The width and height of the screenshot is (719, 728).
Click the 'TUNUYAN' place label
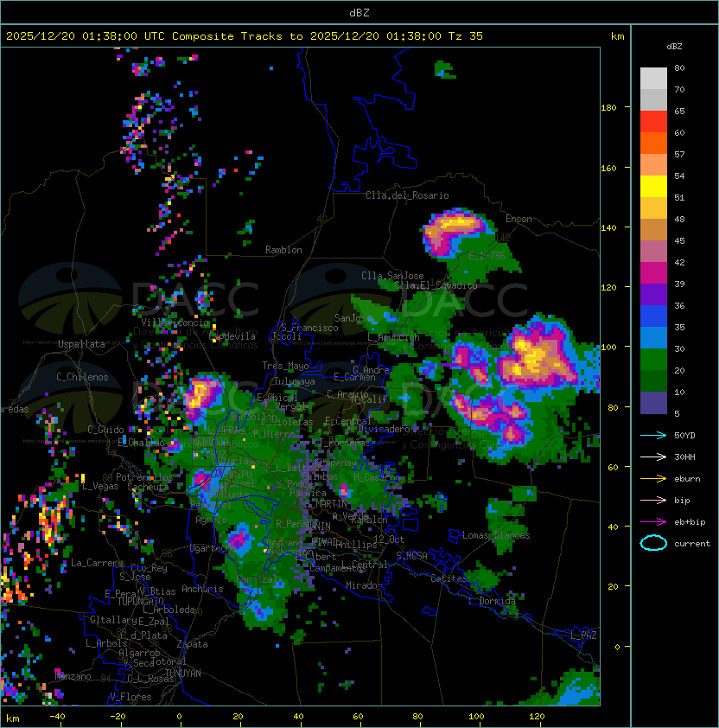(183, 674)
